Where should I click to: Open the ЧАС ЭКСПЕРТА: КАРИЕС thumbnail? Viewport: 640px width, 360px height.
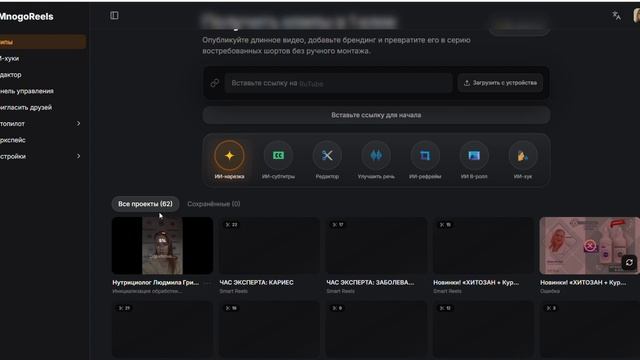click(269, 245)
